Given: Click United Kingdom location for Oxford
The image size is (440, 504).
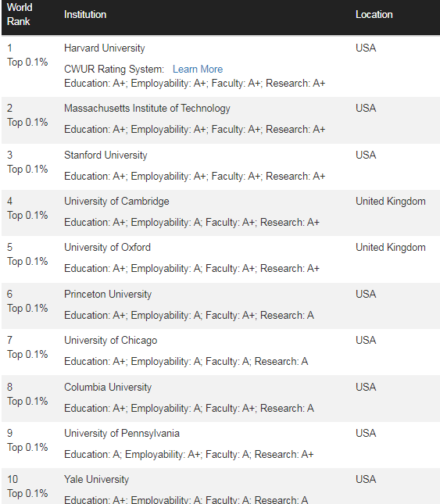Looking at the screenshot, I should point(391,248).
